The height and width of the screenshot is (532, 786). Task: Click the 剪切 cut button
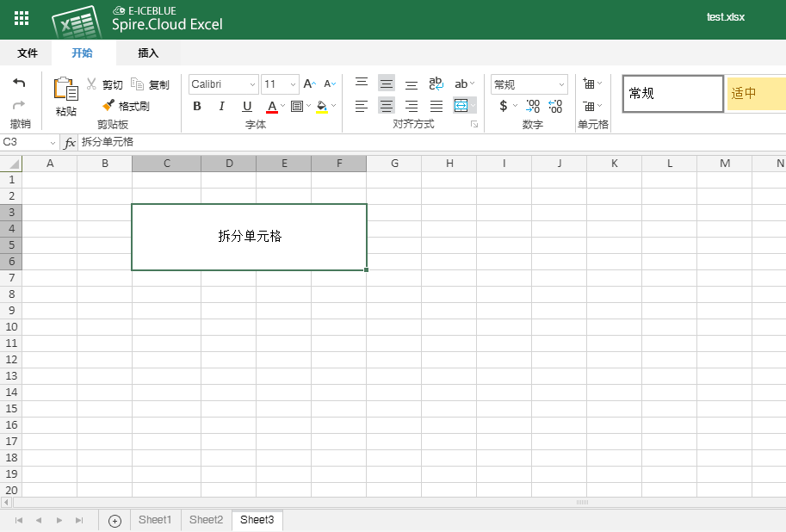[108, 83]
